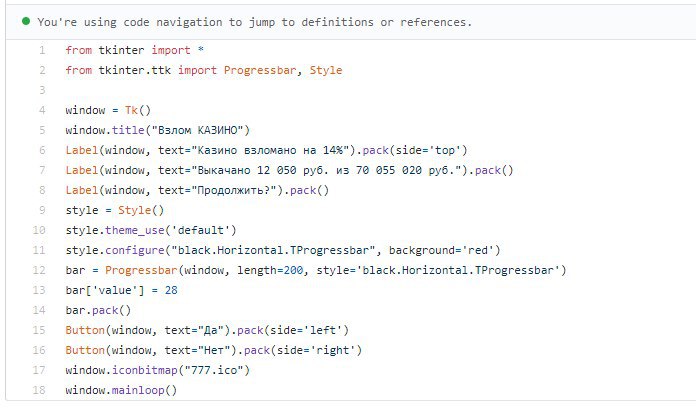Click the 'title' method on line 5
Image resolution: width=696 pixels, height=418 pixels.
click(x=128, y=130)
